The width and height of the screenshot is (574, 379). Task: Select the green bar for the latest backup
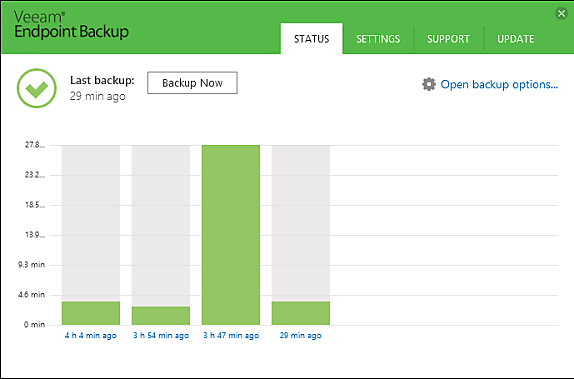point(301,313)
